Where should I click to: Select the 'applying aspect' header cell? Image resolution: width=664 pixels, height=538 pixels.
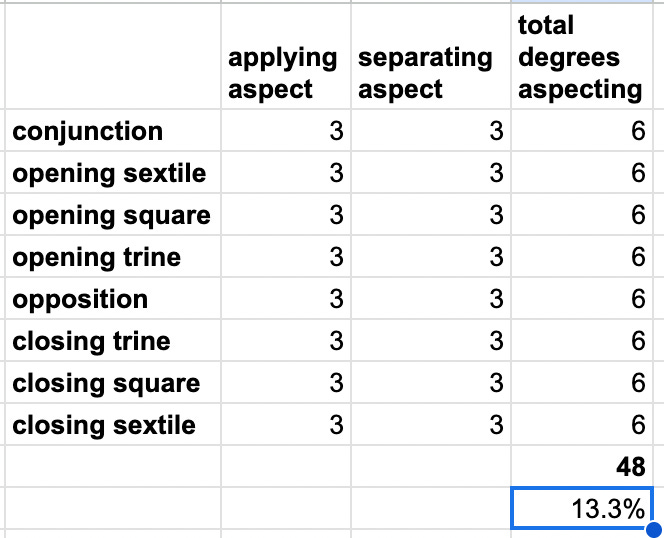pyautogui.click(x=286, y=56)
